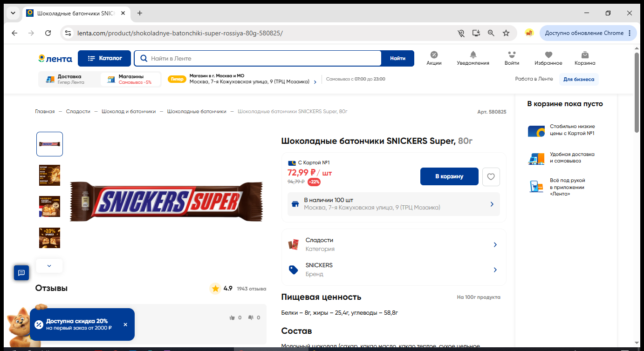Select the first Snickers Super thumbnail
This screenshot has height=351, width=644.
click(49, 144)
